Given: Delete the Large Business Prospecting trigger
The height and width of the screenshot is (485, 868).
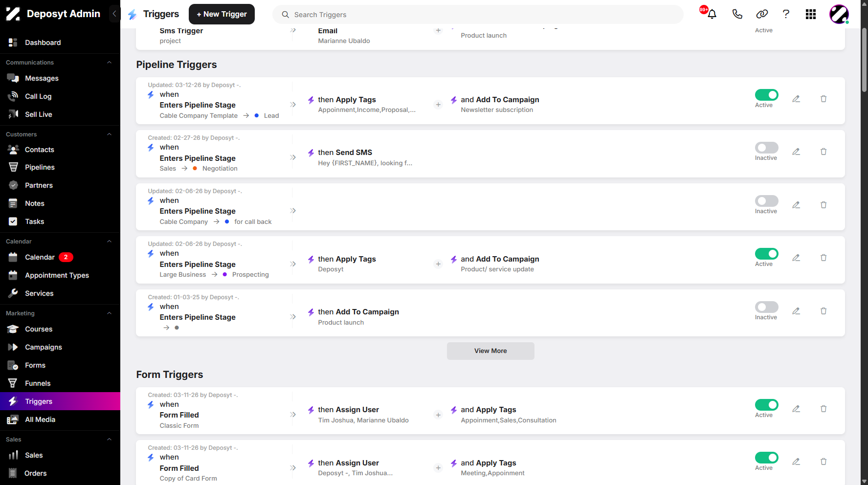Looking at the screenshot, I should (x=823, y=258).
